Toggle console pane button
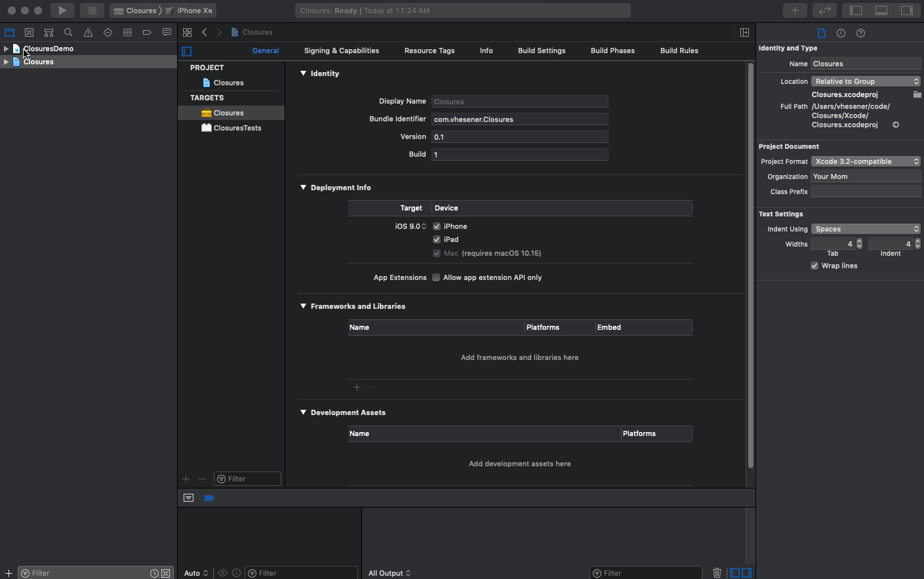The image size is (924, 579). click(x=746, y=573)
